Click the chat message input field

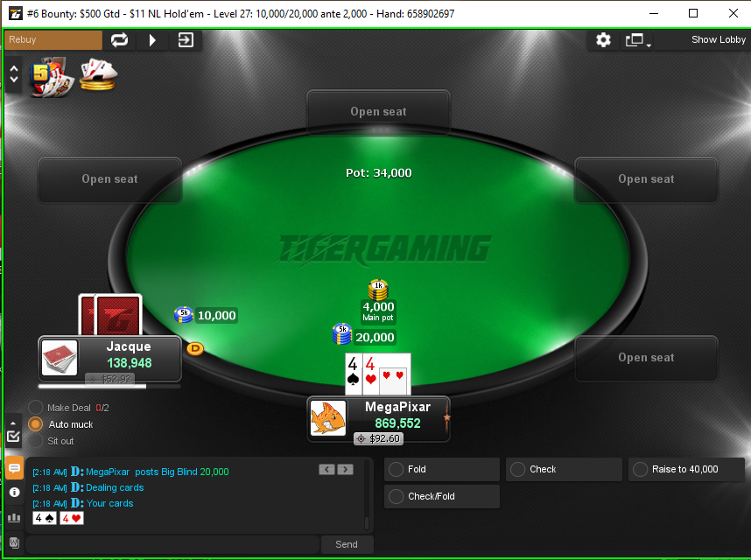[x=172, y=544]
